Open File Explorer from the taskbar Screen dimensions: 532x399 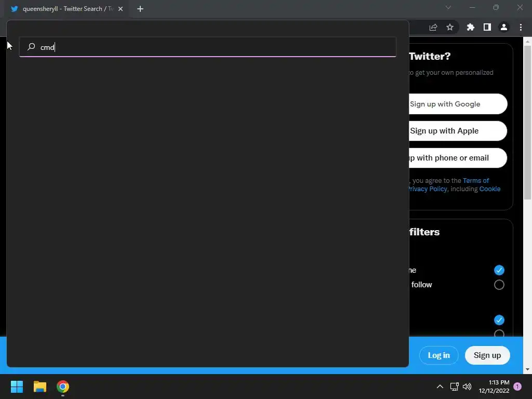[39, 387]
